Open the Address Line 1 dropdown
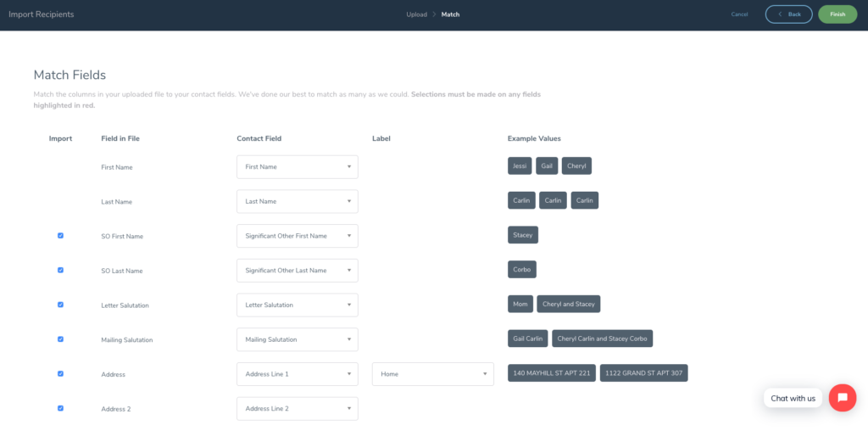 [298, 374]
